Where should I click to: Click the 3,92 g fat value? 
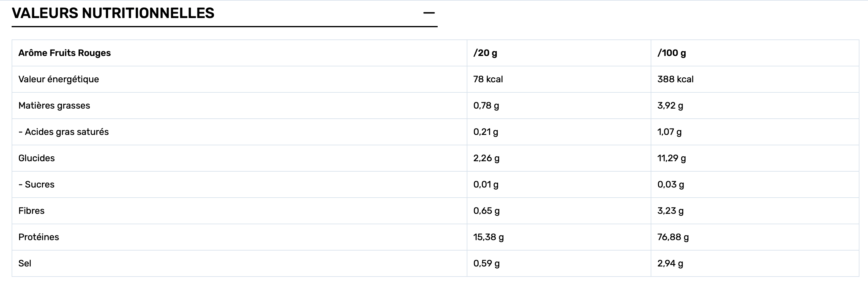click(670, 106)
